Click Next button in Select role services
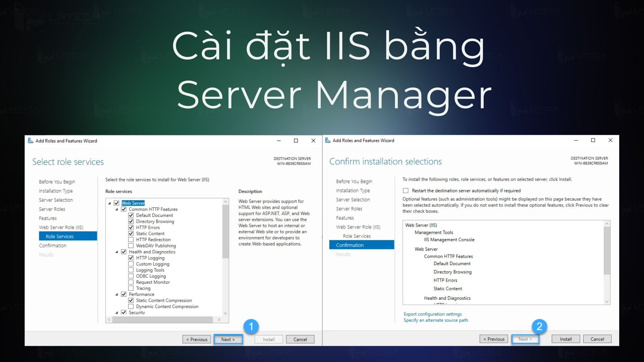 [228, 339]
